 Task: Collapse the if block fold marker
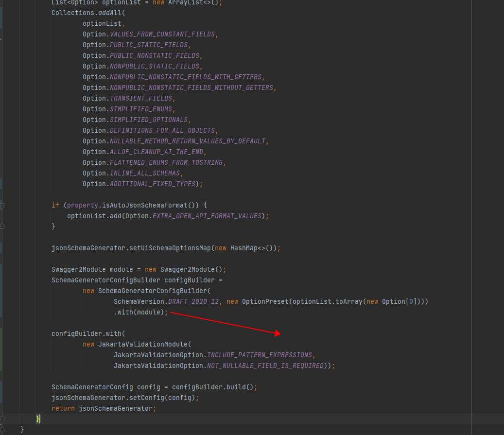coord(2,205)
